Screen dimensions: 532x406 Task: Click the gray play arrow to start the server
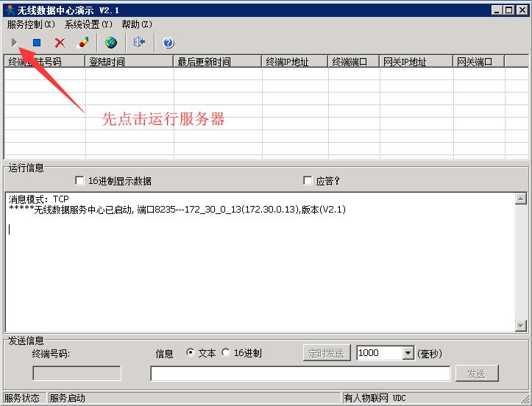click(14, 43)
